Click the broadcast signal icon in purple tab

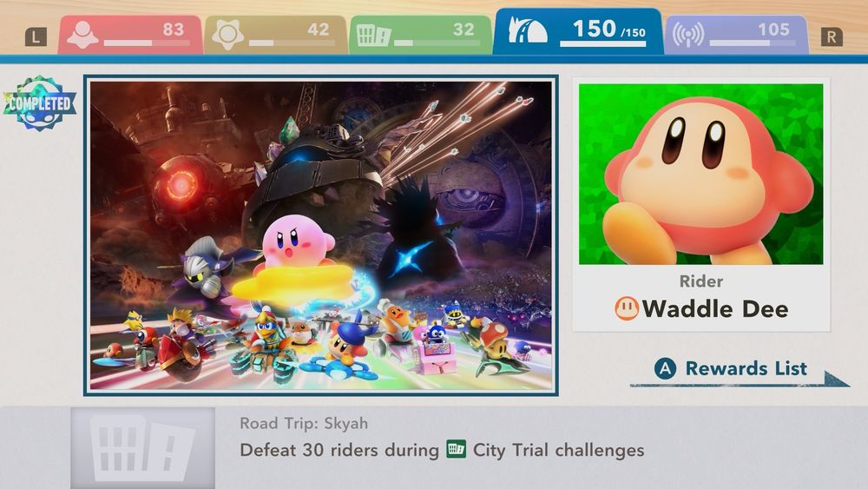(688, 35)
